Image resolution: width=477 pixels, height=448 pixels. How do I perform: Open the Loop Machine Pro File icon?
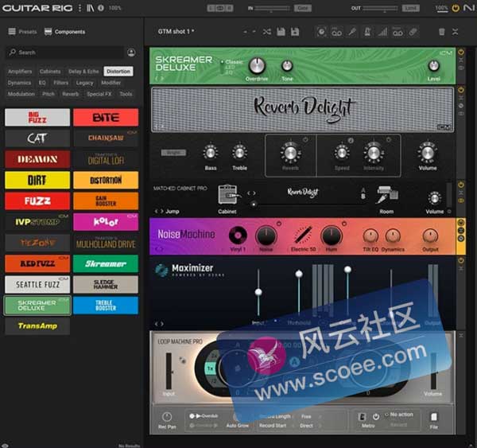pos(434,417)
